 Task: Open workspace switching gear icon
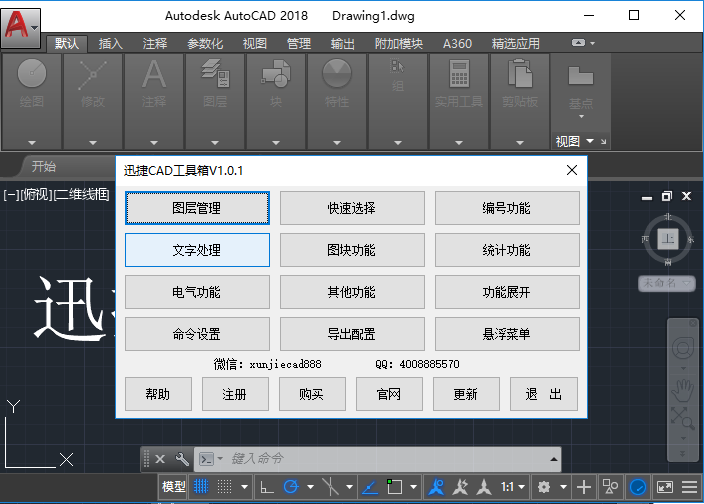[x=544, y=487]
